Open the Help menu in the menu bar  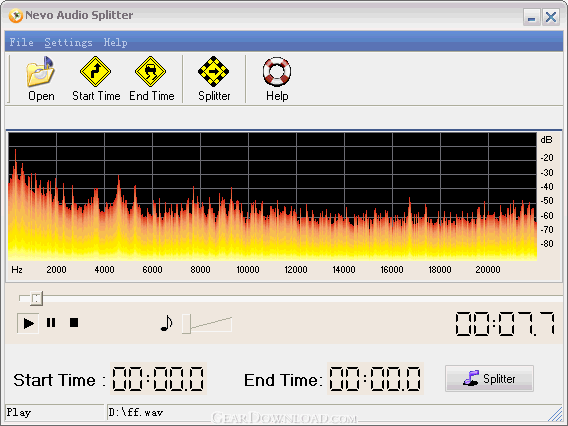click(x=115, y=42)
